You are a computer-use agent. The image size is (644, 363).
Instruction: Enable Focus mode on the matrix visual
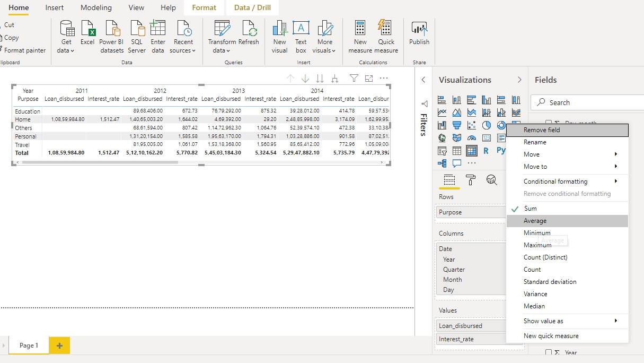click(x=369, y=79)
